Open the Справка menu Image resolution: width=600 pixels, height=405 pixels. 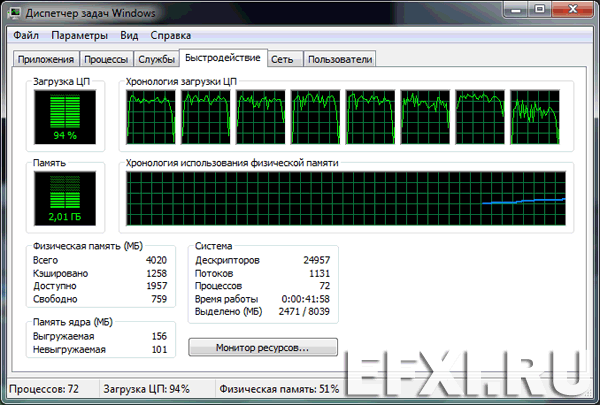[x=170, y=36]
